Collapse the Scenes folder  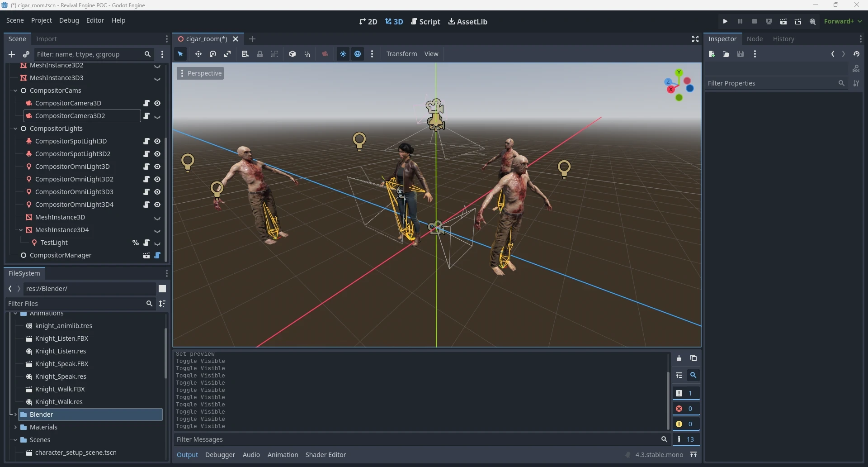pos(15,440)
